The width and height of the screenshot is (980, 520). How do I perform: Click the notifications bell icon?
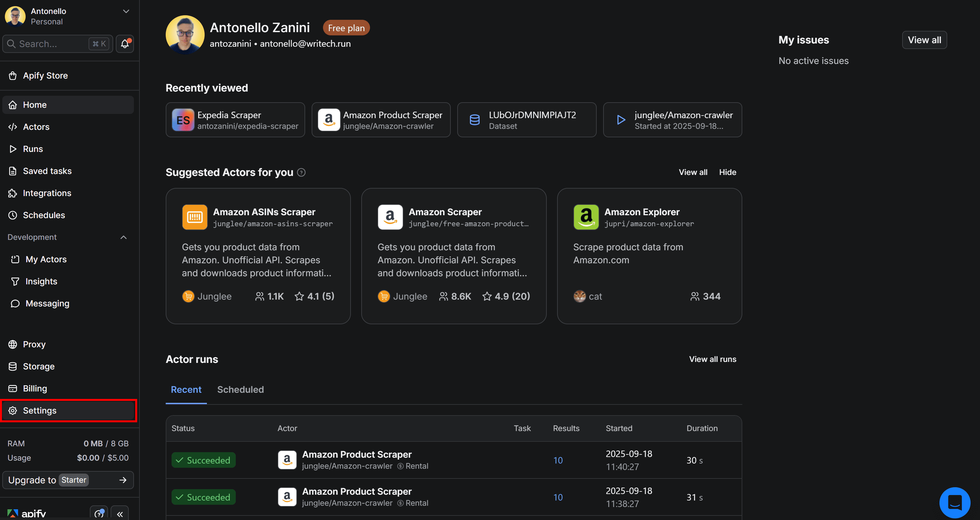coord(125,44)
